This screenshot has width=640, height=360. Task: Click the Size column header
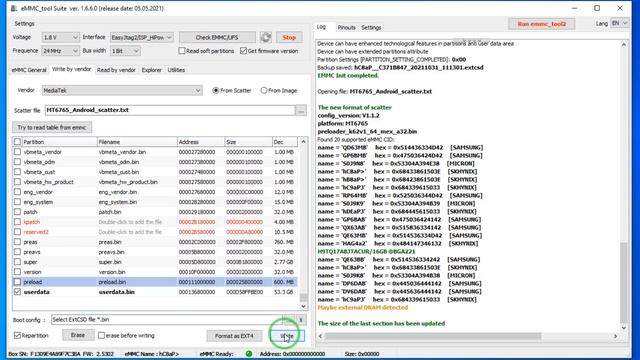pyautogui.click(x=248, y=142)
